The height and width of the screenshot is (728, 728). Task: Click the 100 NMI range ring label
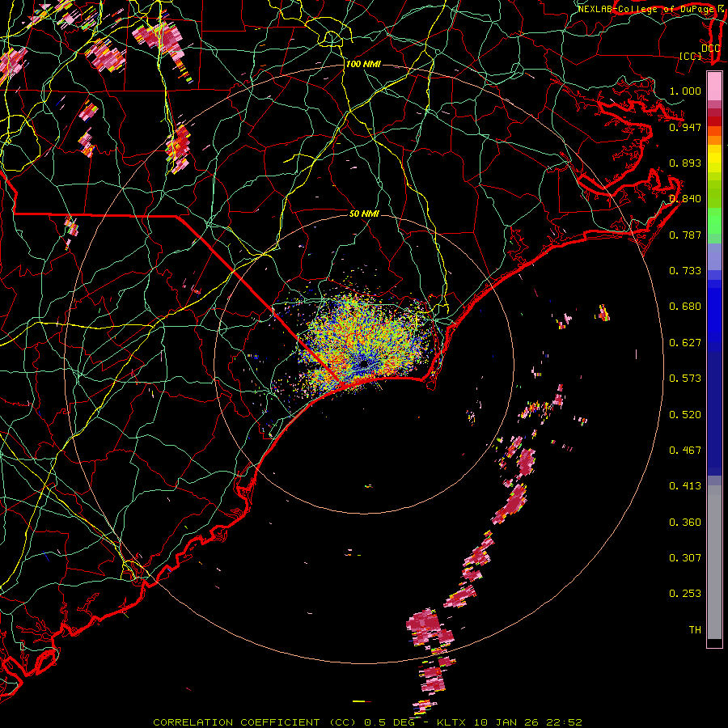click(x=363, y=64)
